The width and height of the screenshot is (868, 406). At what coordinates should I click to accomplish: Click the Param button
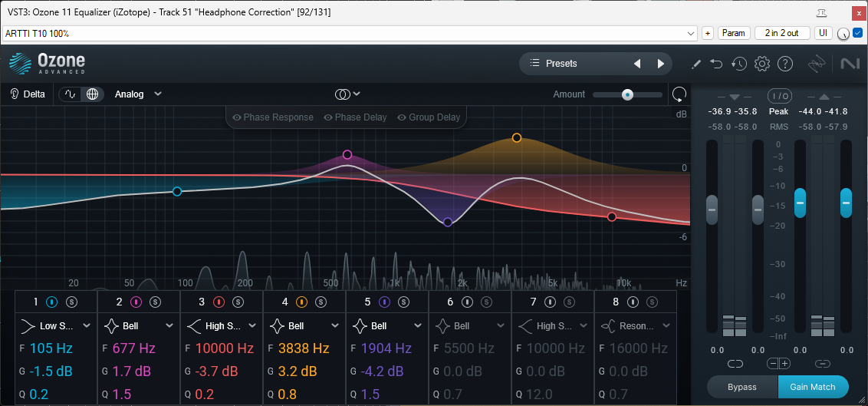point(734,33)
